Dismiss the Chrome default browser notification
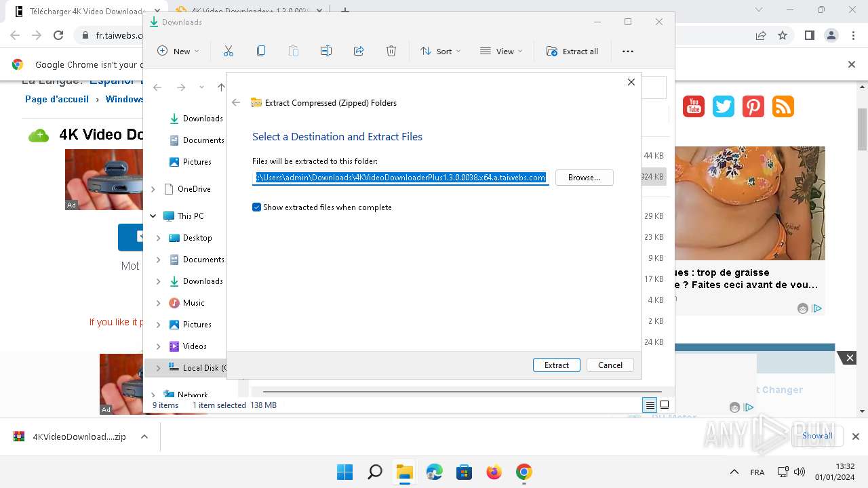 pyautogui.click(x=852, y=64)
